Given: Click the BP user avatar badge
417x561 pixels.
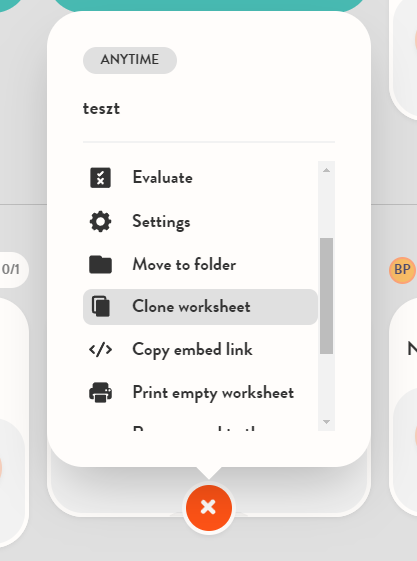Looking at the screenshot, I should pos(402,270).
